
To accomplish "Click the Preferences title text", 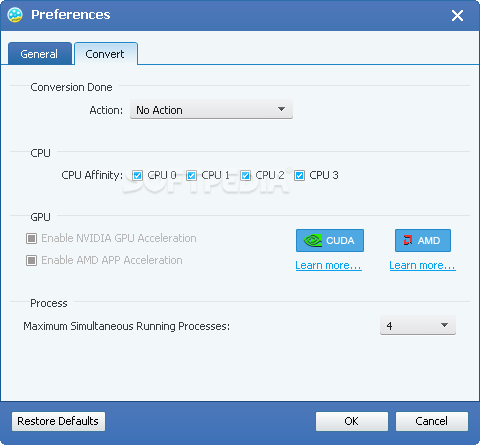I will click(x=71, y=15).
